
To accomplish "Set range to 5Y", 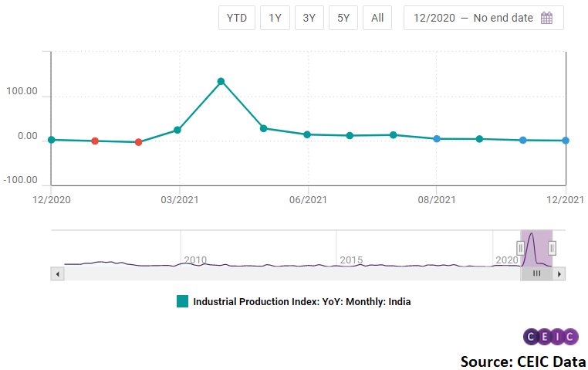I will [343, 18].
